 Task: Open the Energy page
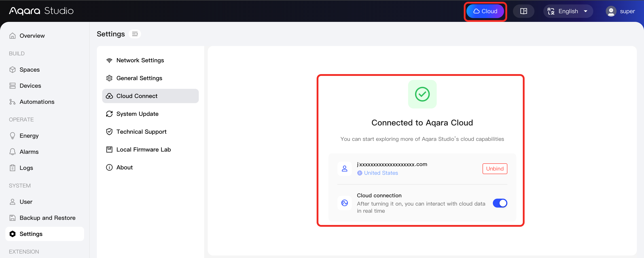tap(44, 136)
